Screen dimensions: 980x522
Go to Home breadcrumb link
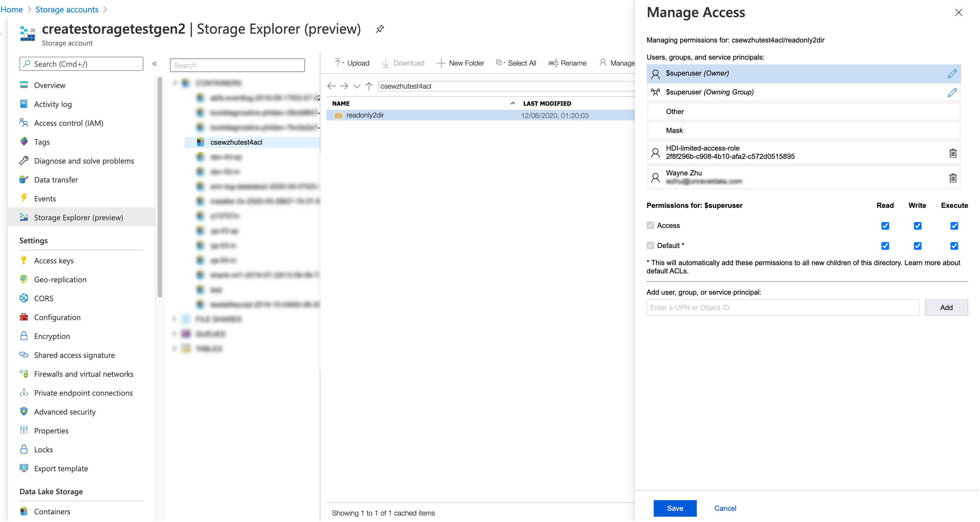point(12,9)
